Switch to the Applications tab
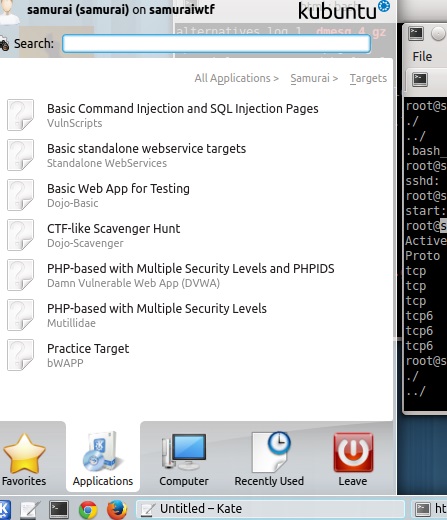The height and width of the screenshot is (520, 447). point(103,458)
